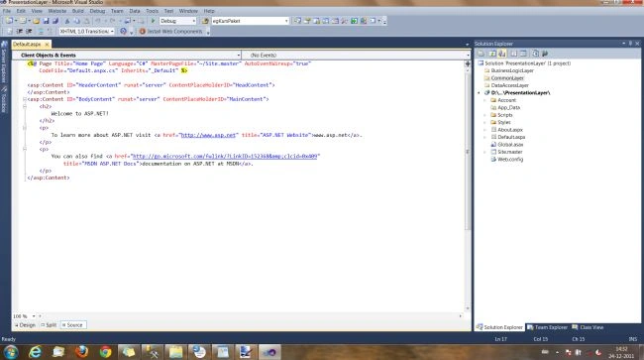644x360 pixels.
Task: Click the Cut scissors icon
Action: (67, 21)
